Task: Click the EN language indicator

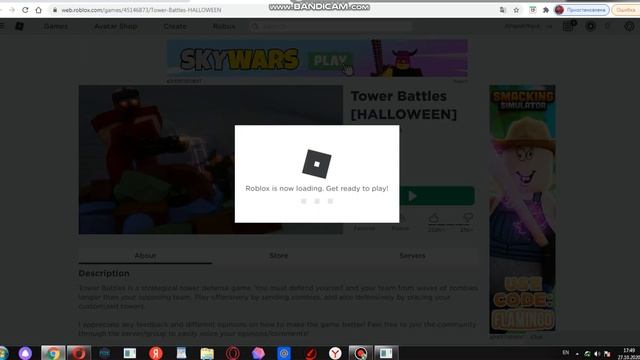Action: (x=565, y=352)
